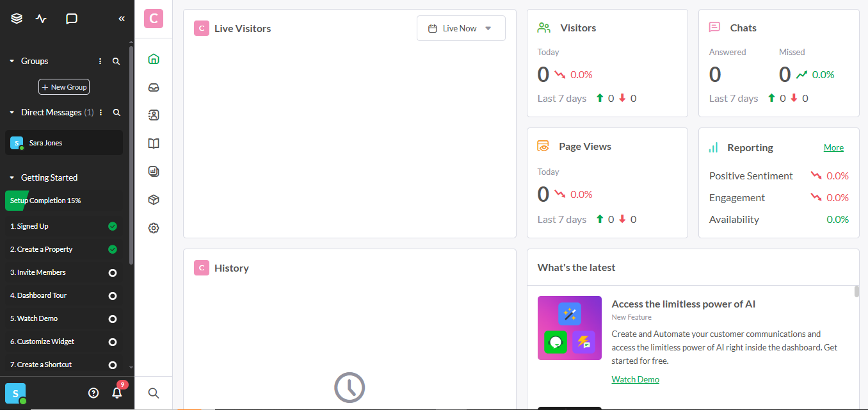The height and width of the screenshot is (410, 868).
Task: Toggle Create a Property step checkmark
Action: pos(113,249)
